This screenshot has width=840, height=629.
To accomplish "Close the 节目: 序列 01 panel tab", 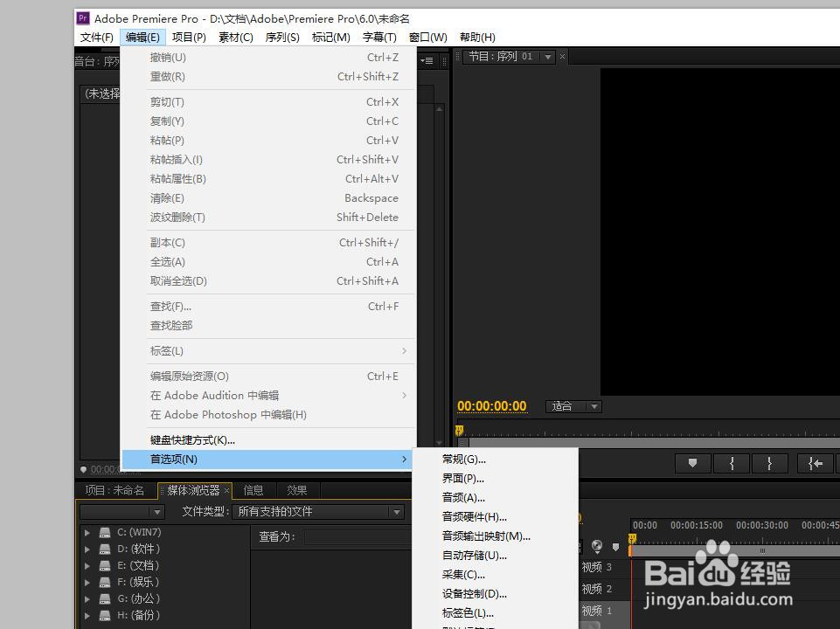I will 563,56.
